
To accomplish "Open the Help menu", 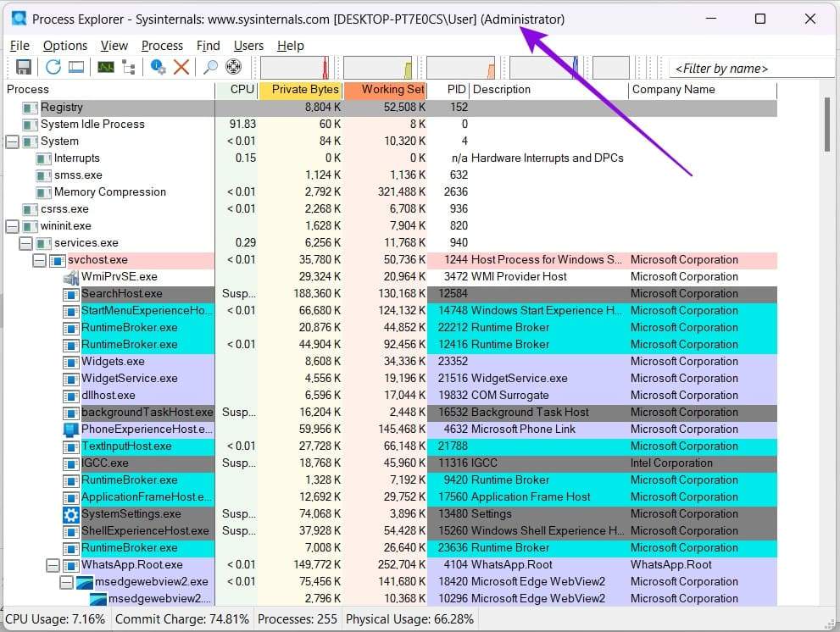I will point(291,46).
